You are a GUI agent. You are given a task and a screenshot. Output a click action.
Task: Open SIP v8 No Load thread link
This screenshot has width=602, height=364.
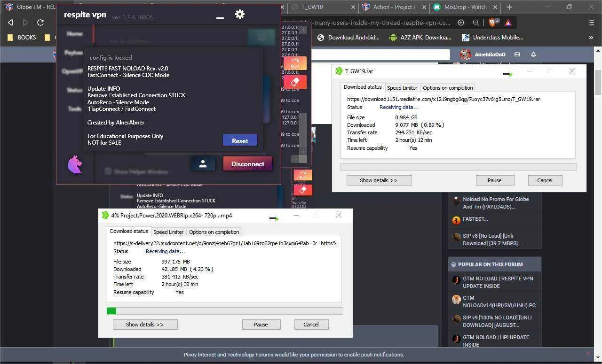[492, 240]
